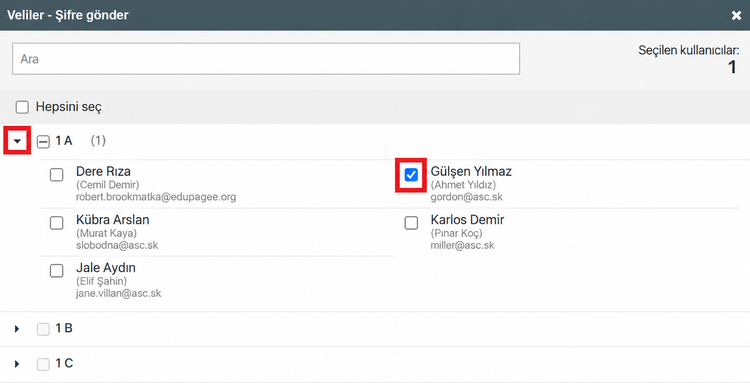Close the Veliler - Şifre gönder dialog
The width and height of the screenshot is (750, 383).
pyautogui.click(x=736, y=16)
